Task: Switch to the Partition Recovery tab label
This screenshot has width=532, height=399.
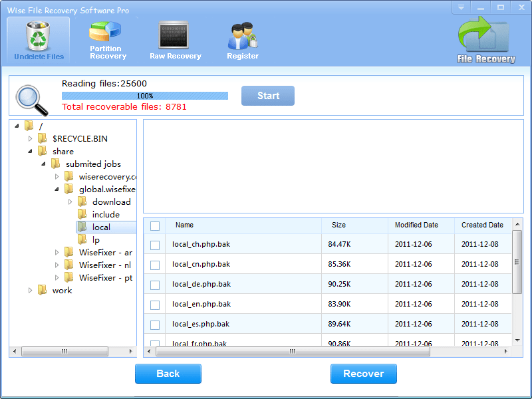Action: 108,53
